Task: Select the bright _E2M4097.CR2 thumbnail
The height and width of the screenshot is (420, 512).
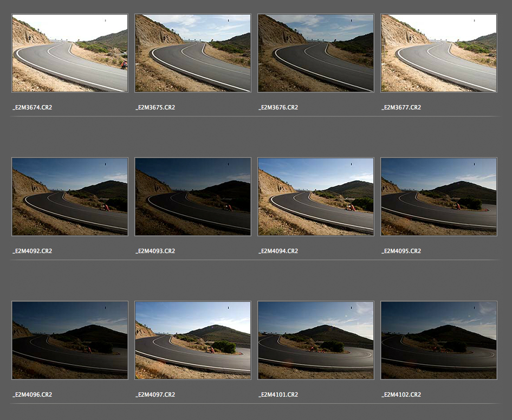Action: (193, 340)
